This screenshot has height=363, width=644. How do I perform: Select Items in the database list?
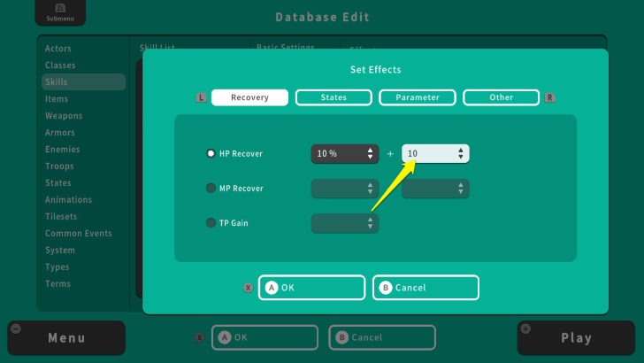click(57, 99)
